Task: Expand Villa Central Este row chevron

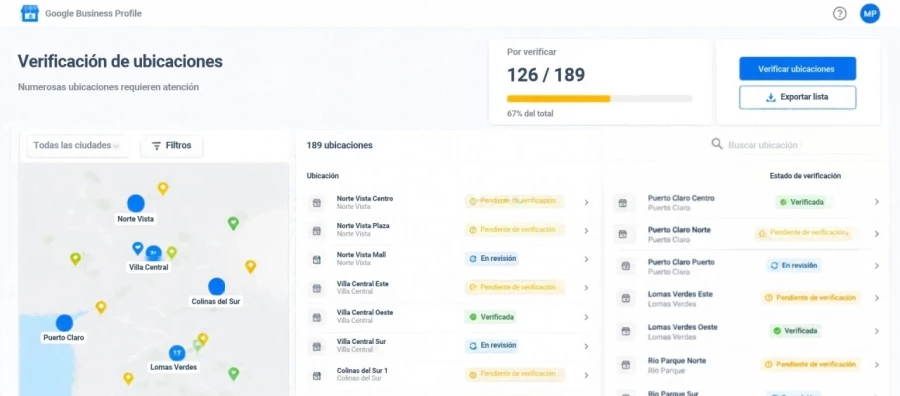Action: tap(586, 288)
